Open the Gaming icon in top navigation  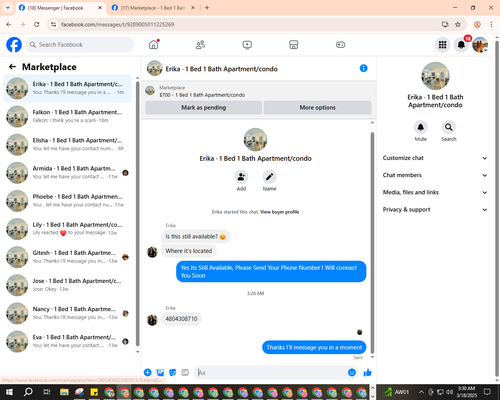tap(340, 45)
